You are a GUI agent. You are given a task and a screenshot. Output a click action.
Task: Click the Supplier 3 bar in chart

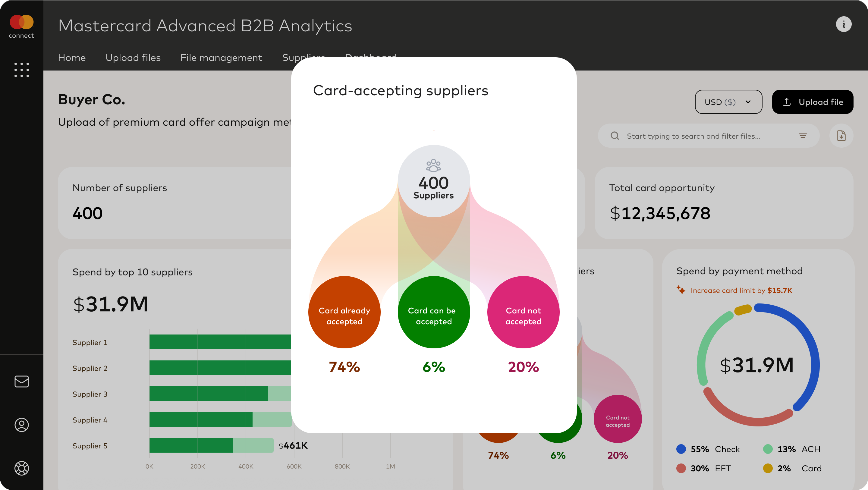220,394
